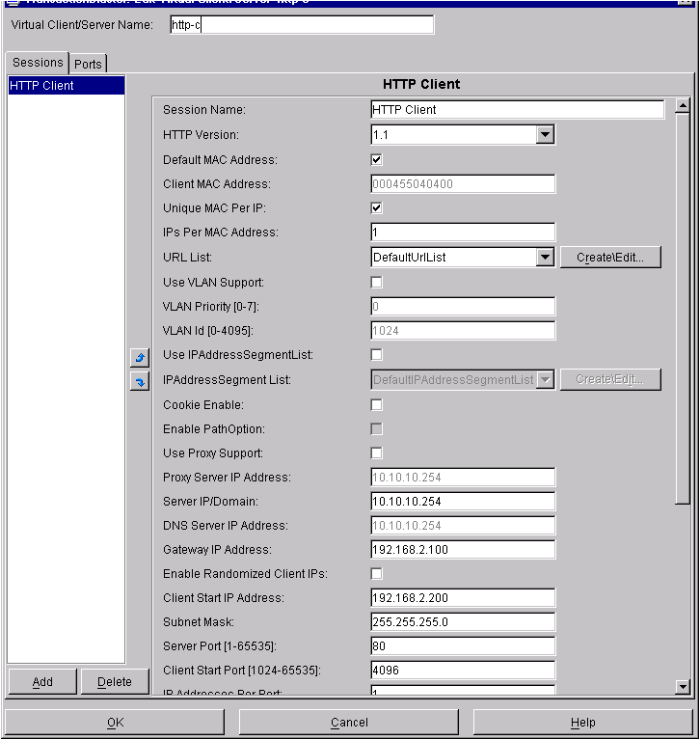Image resolution: width=700 pixels, height=740 pixels.
Task: Click VLAN Priority [0-7] field
Action: (463, 306)
